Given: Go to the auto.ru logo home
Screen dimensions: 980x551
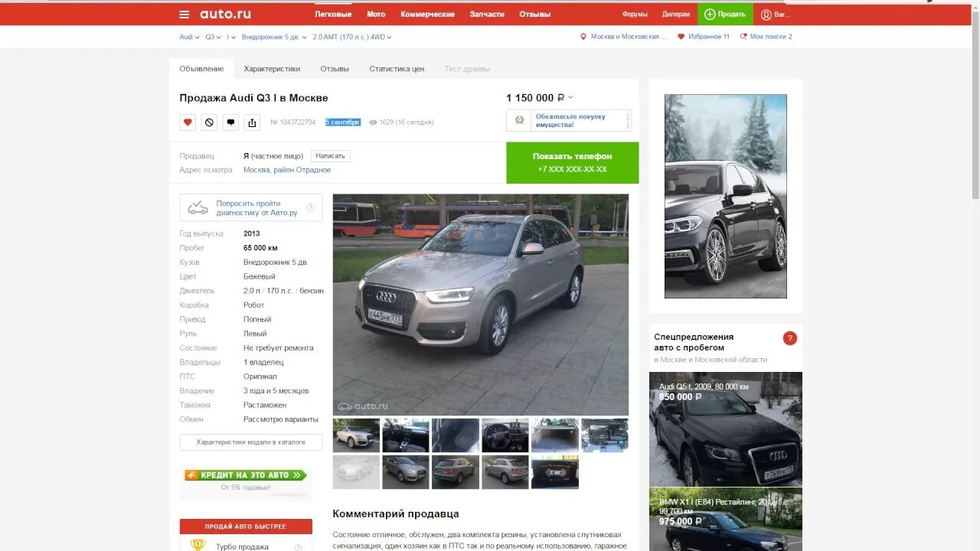Looking at the screenshot, I should click(x=225, y=14).
